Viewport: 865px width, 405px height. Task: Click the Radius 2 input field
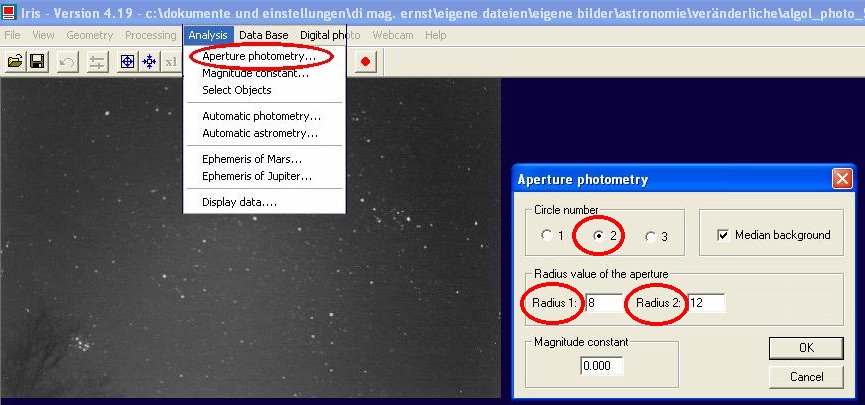coord(706,303)
